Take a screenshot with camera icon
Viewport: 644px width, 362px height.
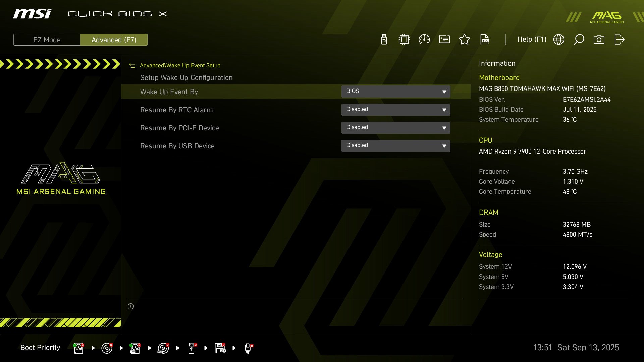(599, 40)
